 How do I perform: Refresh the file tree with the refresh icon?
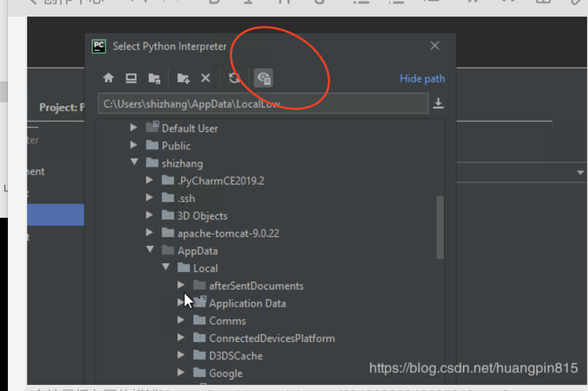(x=234, y=78)
